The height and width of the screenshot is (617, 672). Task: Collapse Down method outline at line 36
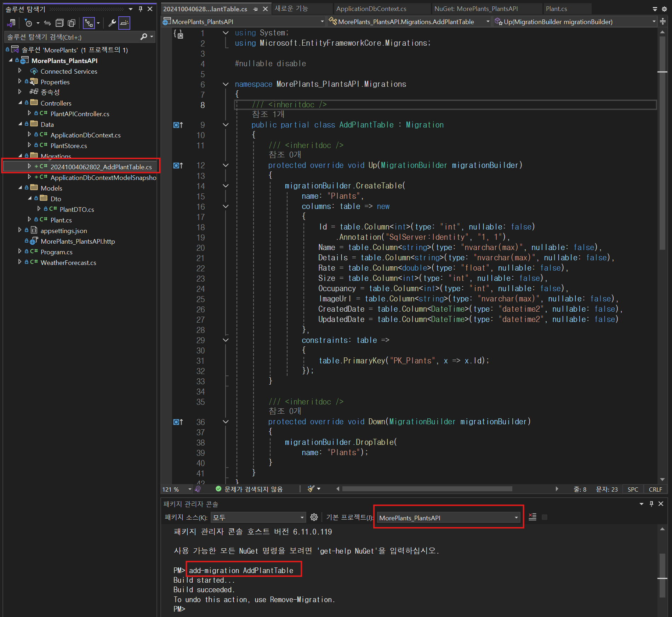click(226, 421)
